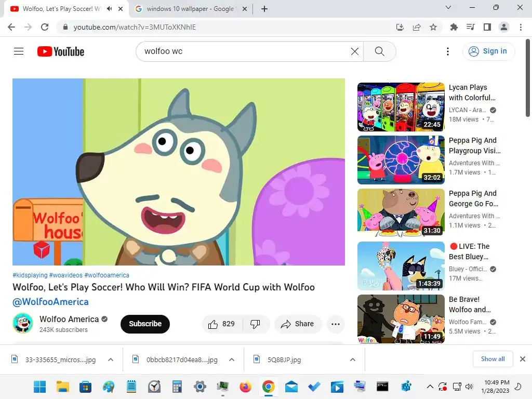Viewport: 532px width, 399px height.
Task: Open the LIVE Best Bluey thumbnail
Action: point(401,265)
